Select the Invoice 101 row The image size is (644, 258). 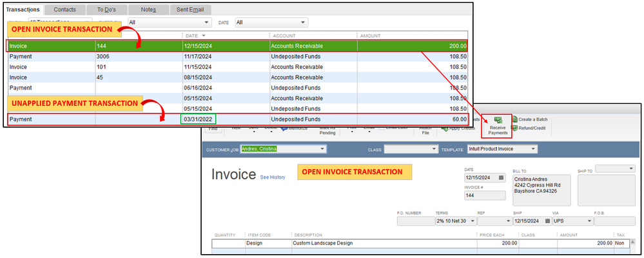[x=237, y=67]
